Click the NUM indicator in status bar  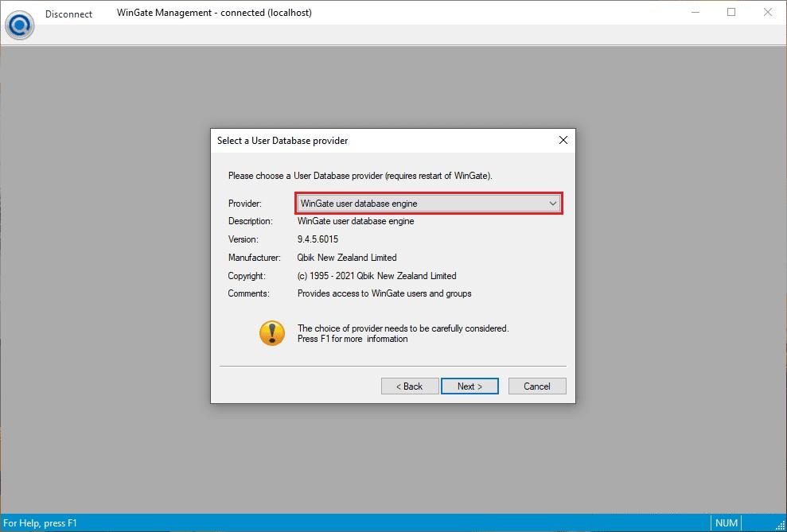pyautogui.click(x=727, y=523)
